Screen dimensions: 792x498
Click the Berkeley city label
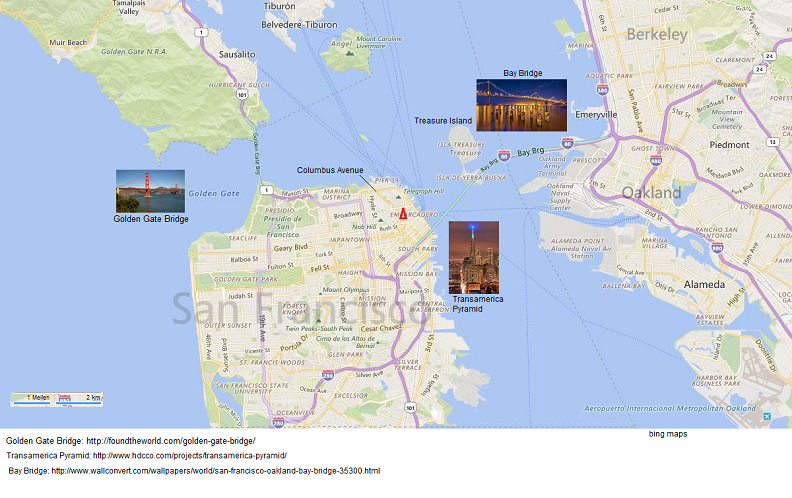(x=657, y=34)
